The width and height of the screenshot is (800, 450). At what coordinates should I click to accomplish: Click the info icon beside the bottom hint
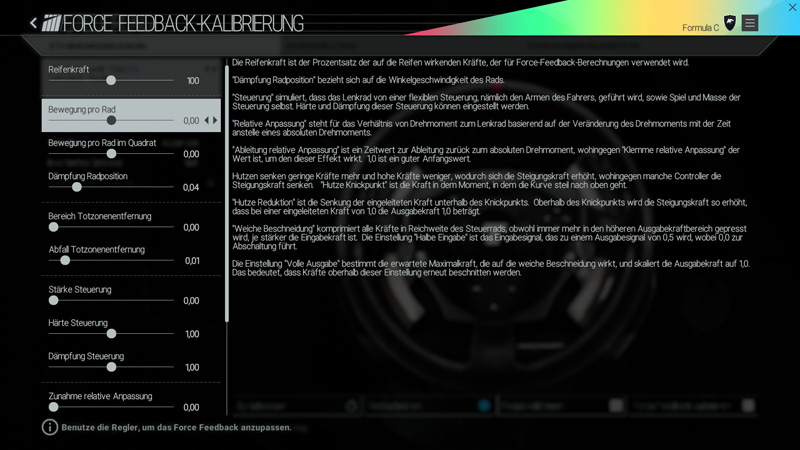coord(49,427)
